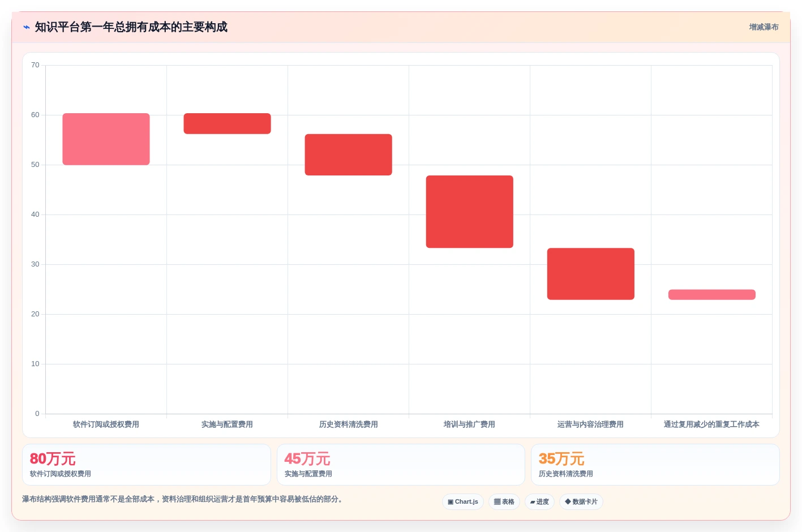Select the 实施与配置费用 waterfall bar

pos(227,123)
